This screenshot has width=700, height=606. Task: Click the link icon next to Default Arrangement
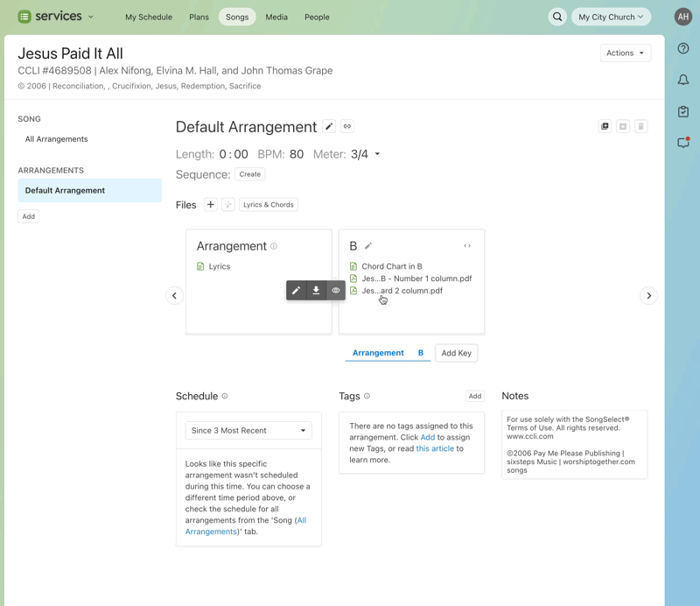click(x=347, y=127)
